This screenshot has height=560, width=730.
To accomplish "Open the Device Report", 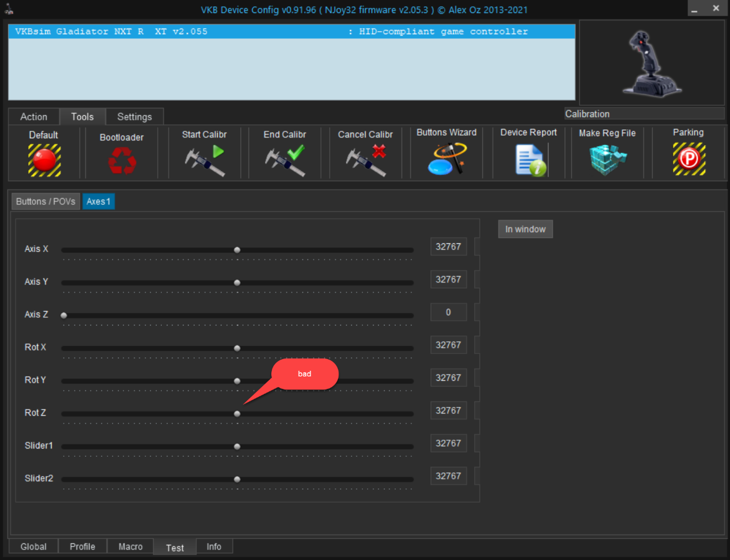I will 530,160.
